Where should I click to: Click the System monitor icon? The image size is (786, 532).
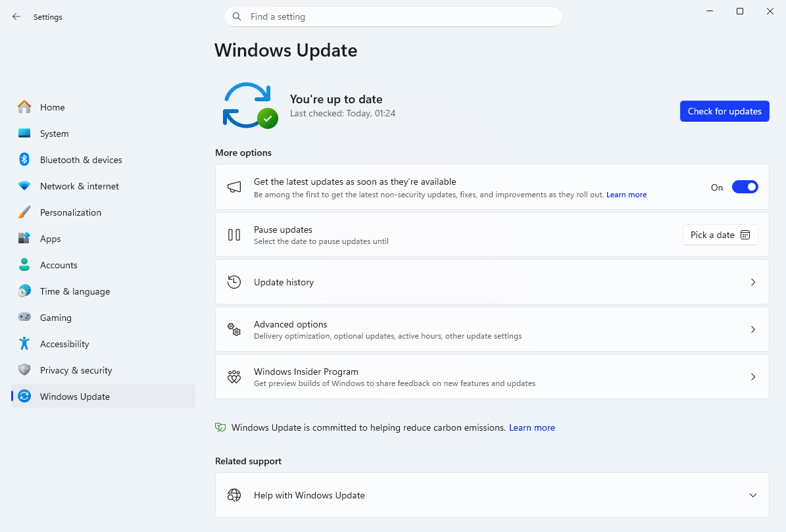pyautogui.click(x=24, y=133)
